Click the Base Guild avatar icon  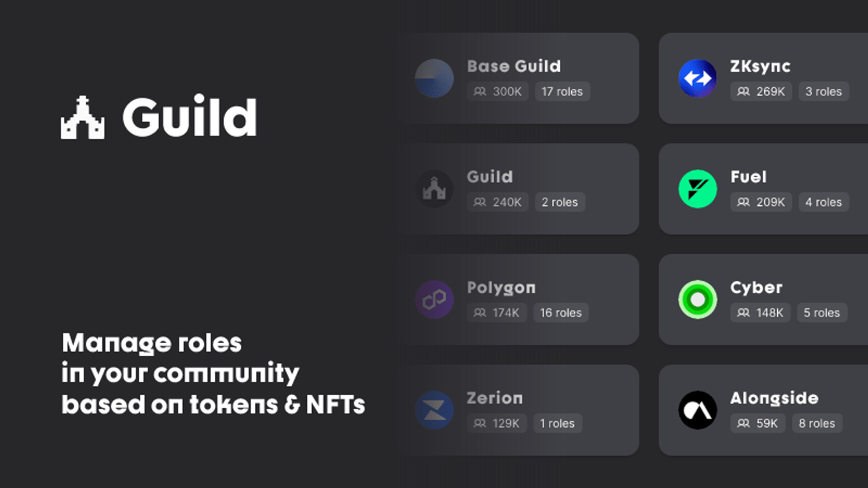pyautogui.click(x=434, y=78)
